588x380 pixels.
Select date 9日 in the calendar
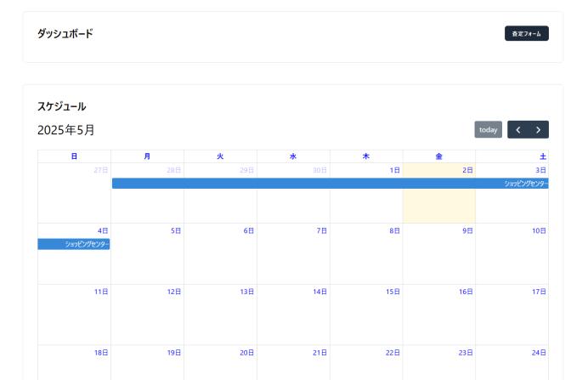[467, 231]
